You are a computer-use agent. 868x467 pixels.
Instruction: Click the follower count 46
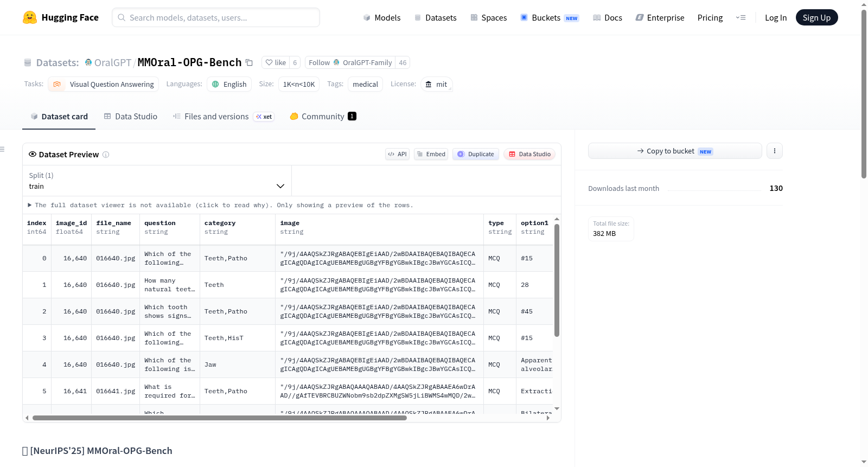pyautogui.click(x=403, y=62)
